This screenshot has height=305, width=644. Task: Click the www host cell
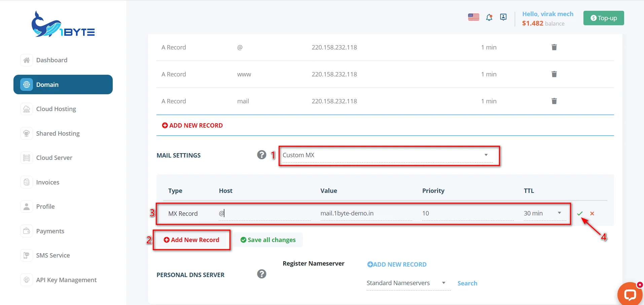244,74
